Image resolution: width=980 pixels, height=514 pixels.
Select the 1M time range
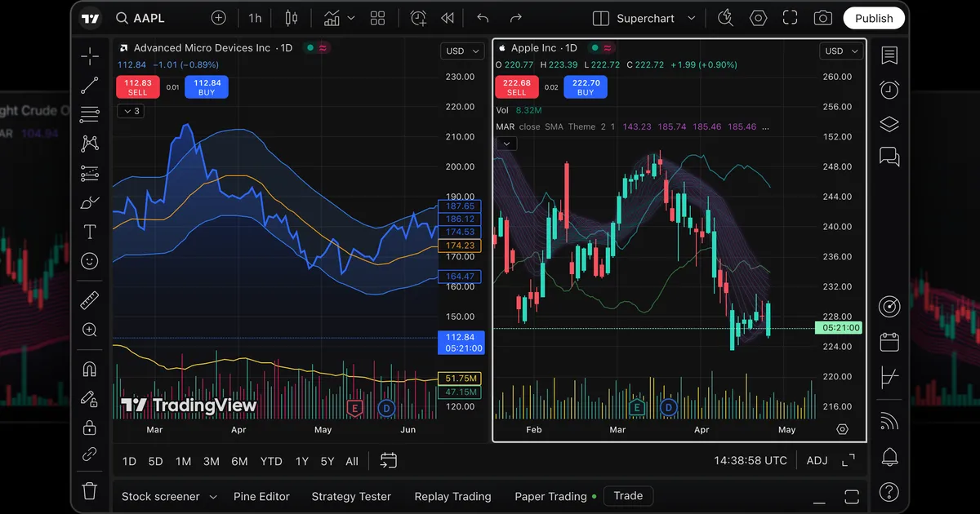(183, 461)
